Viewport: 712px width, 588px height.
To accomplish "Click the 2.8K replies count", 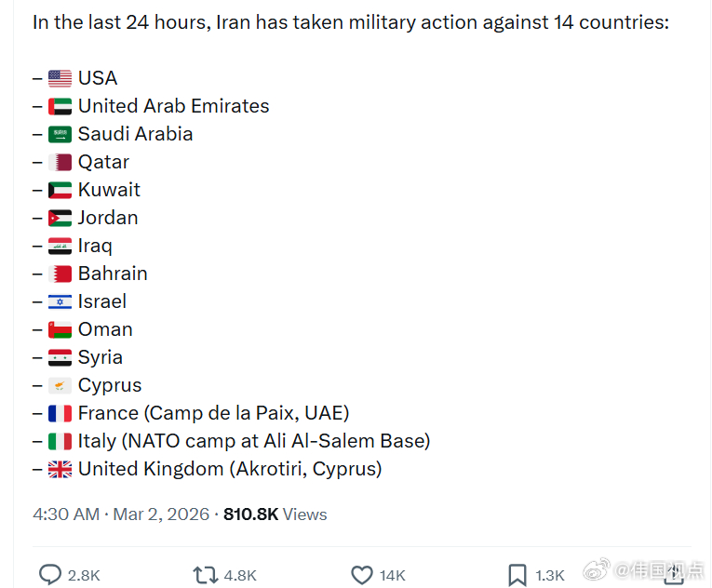I will [84, 576].
